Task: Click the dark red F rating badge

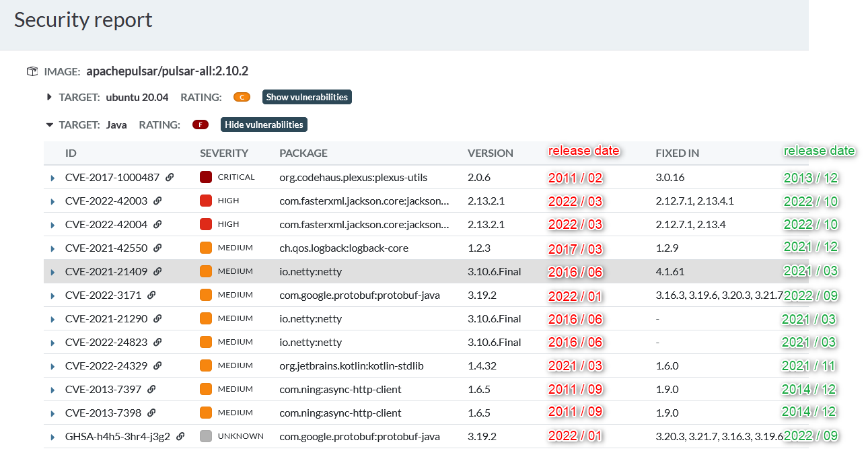Action: (x=200, y=125)
